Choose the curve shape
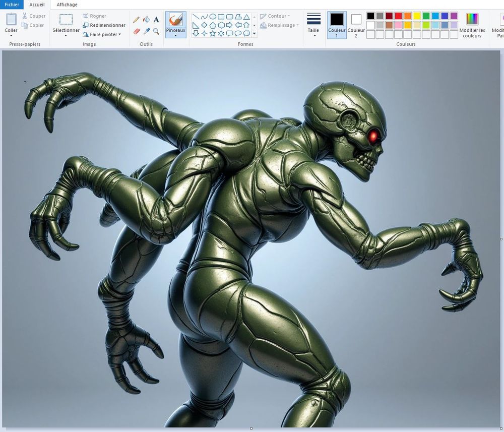 [204, 17]
